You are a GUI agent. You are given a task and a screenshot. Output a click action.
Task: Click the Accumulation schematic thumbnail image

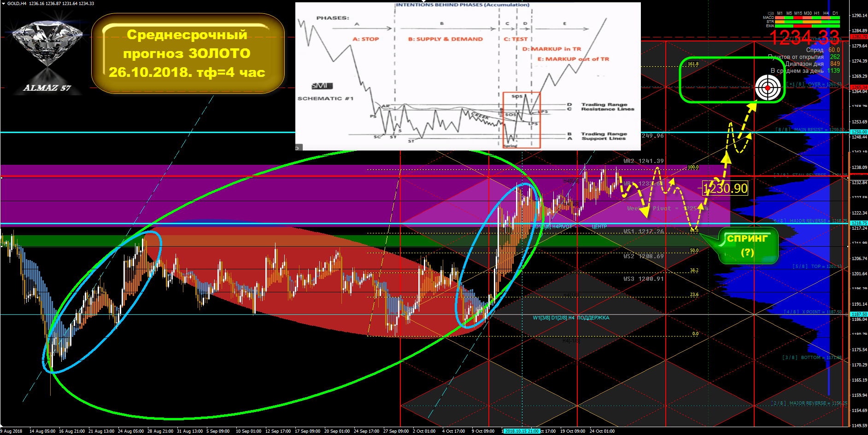coord(468,76)
